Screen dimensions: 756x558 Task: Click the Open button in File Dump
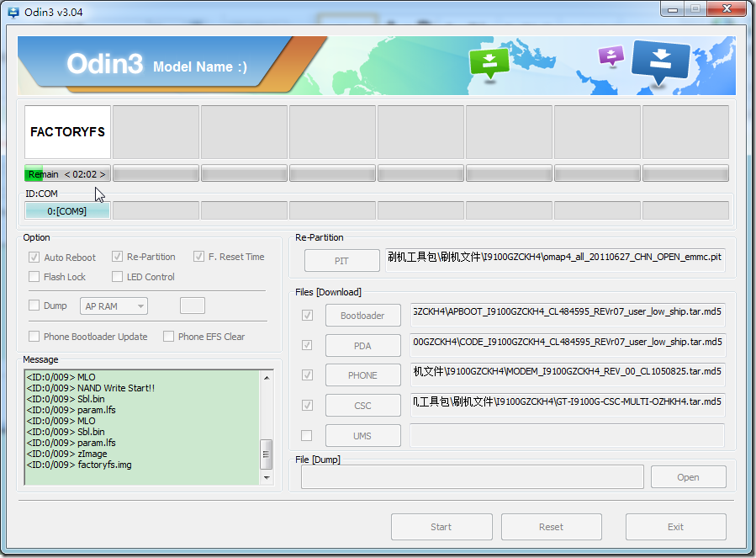pos(689,477)
